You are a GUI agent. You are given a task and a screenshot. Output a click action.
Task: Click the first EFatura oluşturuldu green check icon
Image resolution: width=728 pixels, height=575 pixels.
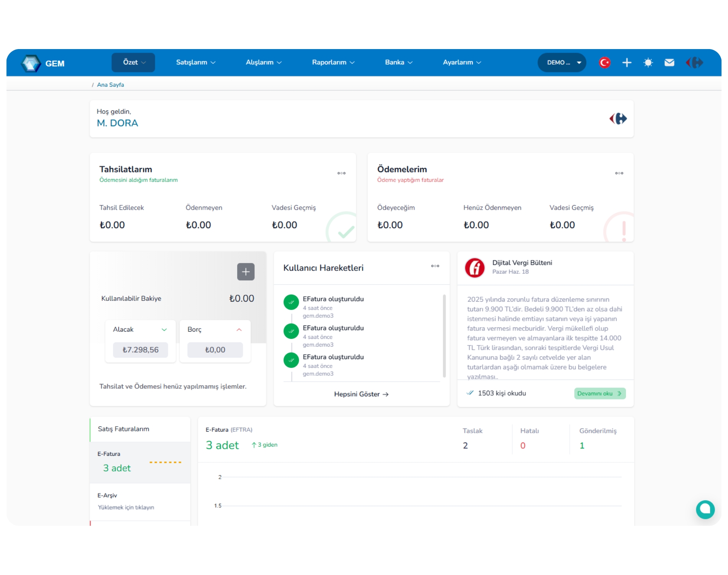[291, 302]
